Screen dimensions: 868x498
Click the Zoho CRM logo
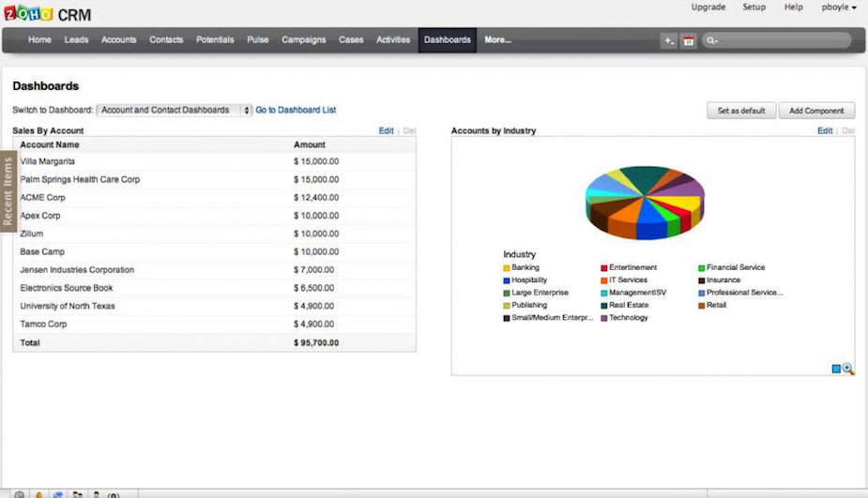pyautogui.click(x=48, y=13)
